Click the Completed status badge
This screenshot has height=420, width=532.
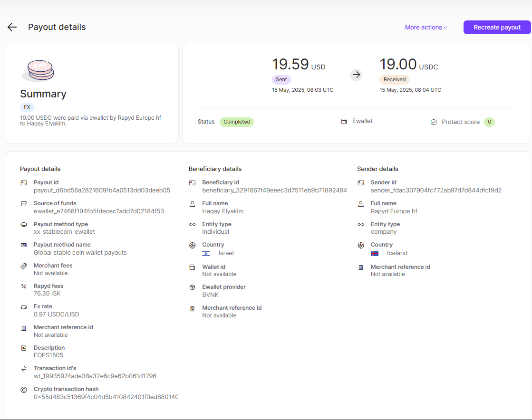click(x=236, y=122)
